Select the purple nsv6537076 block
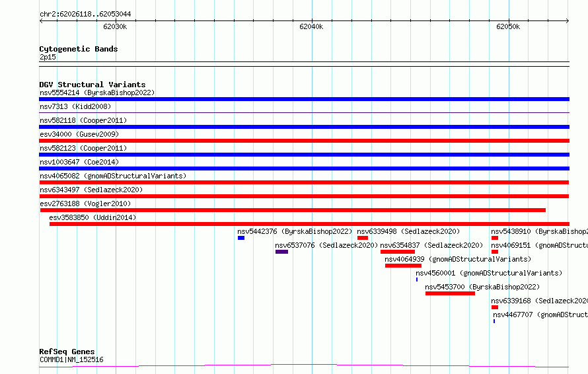This screenshot has height=374, width=588. point(281,252)
